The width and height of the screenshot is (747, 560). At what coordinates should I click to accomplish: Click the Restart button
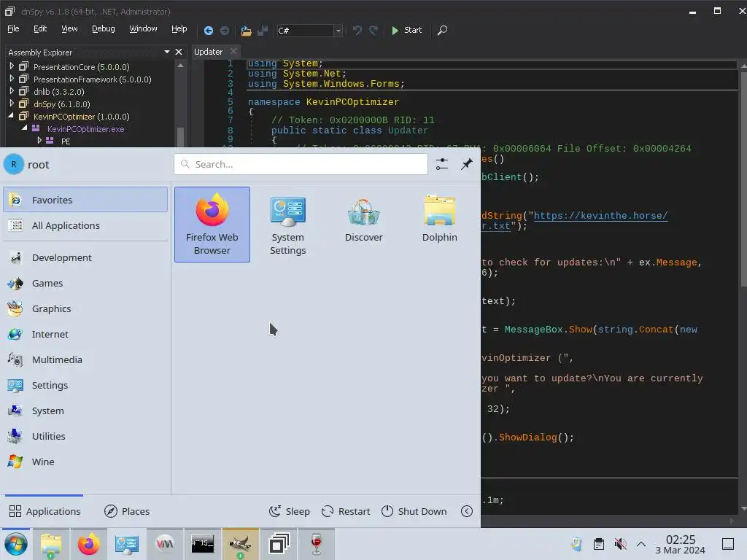click(346, 511)
